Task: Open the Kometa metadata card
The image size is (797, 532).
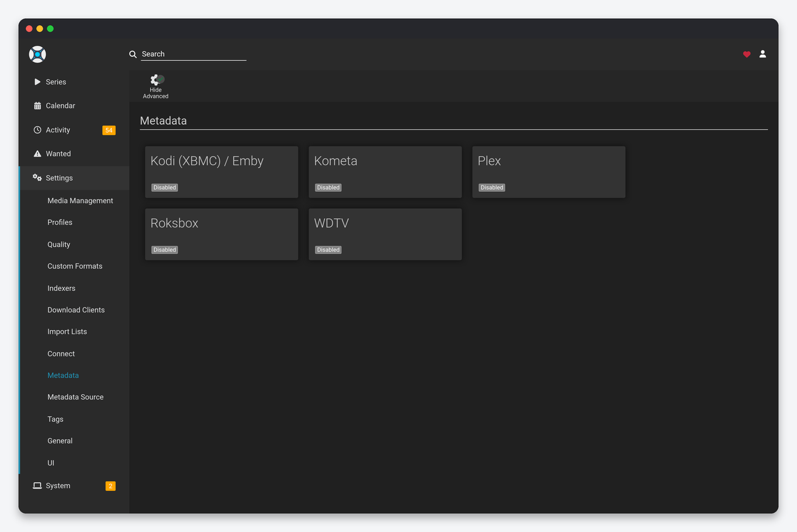Action: [385, 172]
